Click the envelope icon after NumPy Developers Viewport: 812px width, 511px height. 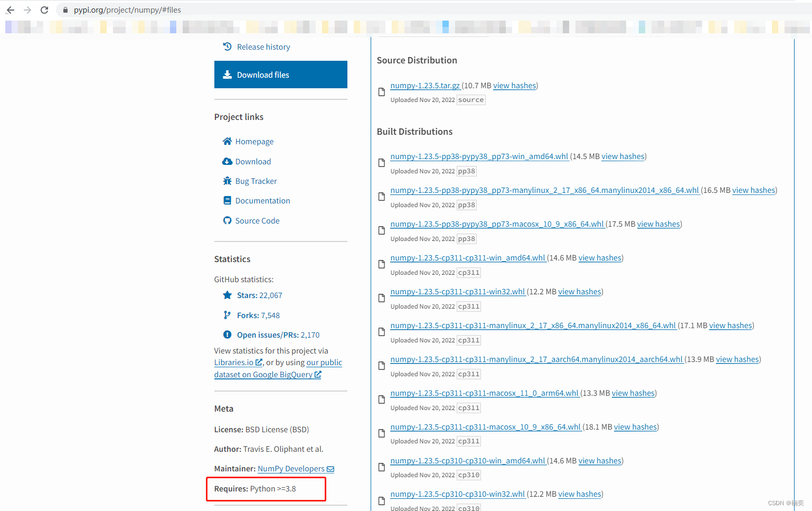[x=331, y=469]
